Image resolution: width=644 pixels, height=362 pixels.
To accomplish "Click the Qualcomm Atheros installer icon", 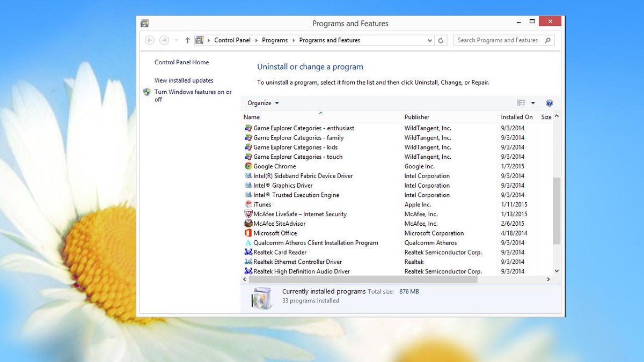I will [x=248, y=243].
